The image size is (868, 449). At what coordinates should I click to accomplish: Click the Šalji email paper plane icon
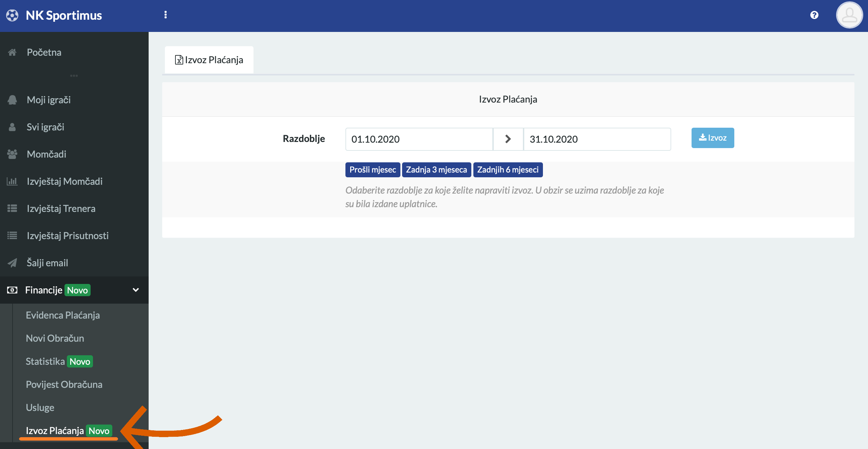coord(12,263)
